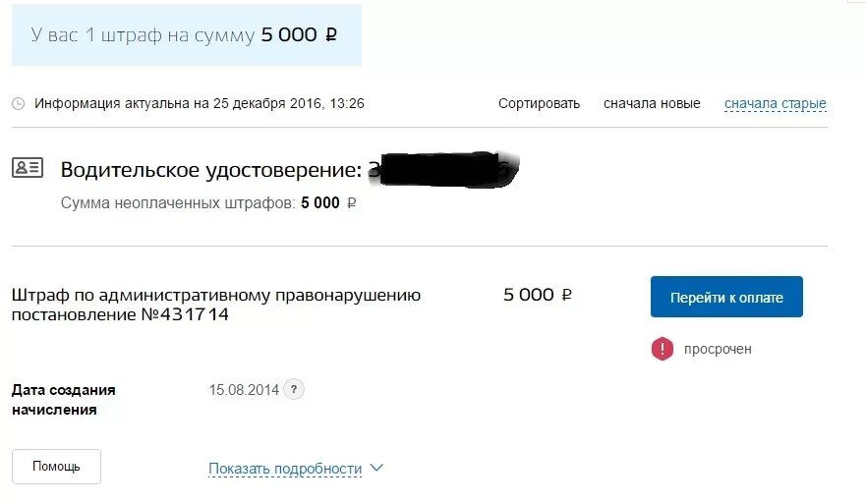Click the «просрочен» status text

click(x=718, y=349)
